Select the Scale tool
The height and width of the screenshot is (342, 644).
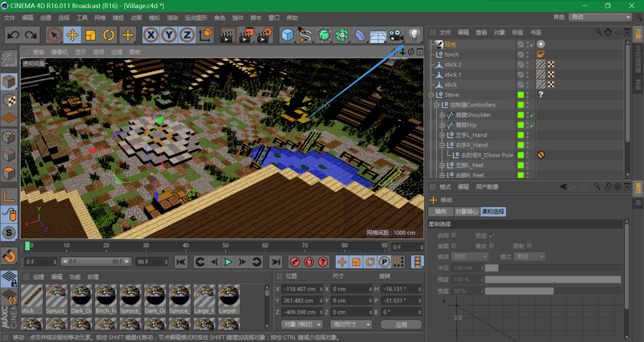(x=91, y=35)
